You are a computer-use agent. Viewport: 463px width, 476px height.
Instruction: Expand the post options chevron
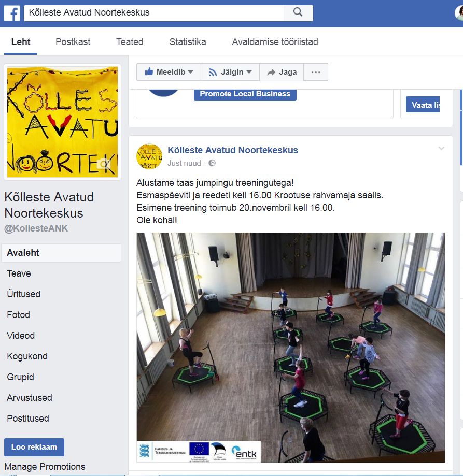[441, 149]
